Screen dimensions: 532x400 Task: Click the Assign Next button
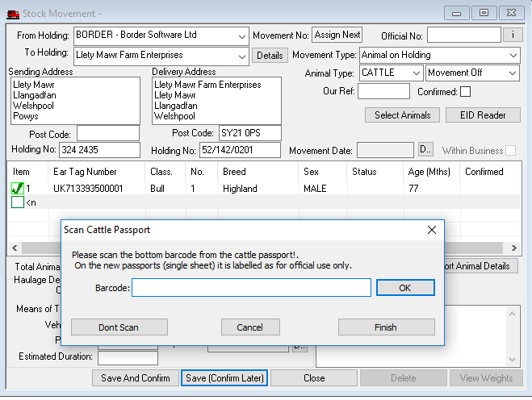pos(337,35)
